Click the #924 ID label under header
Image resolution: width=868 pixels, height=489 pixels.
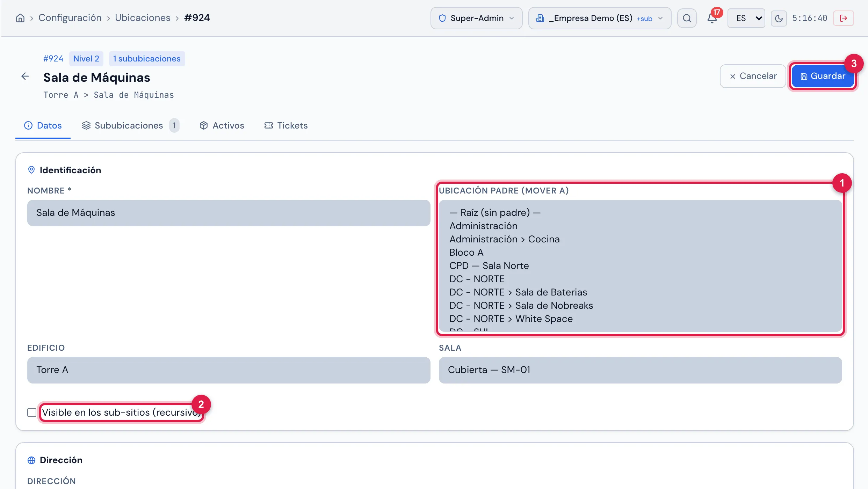53,59
